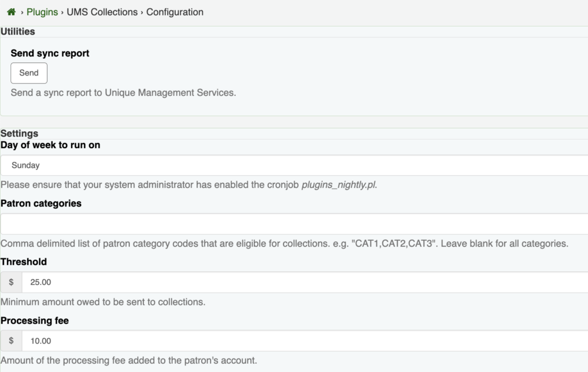Open the day of week dropdown showing Sunday
This screenshot has width=588, height=372.
(294, 165)
